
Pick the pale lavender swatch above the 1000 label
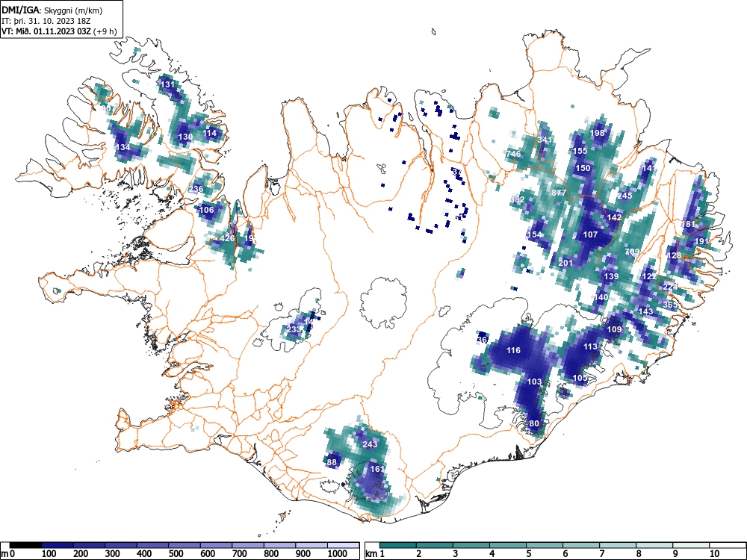pos(343,545)
